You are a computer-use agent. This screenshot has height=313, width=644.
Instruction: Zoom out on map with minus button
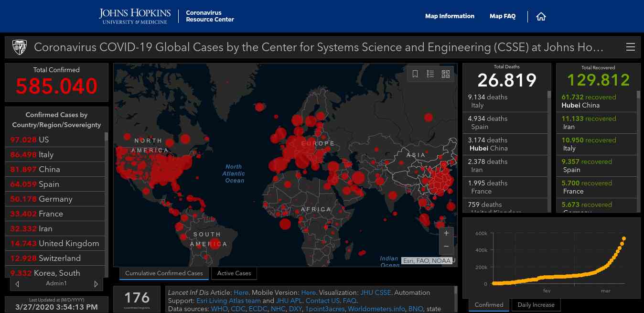click(446, 246)
